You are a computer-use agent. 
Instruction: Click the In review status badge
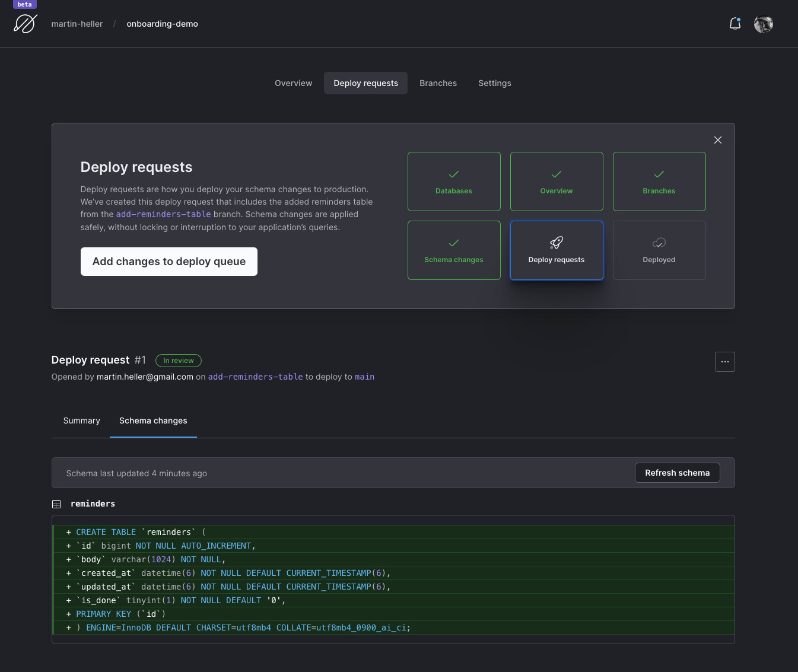(x=179, y=361)
